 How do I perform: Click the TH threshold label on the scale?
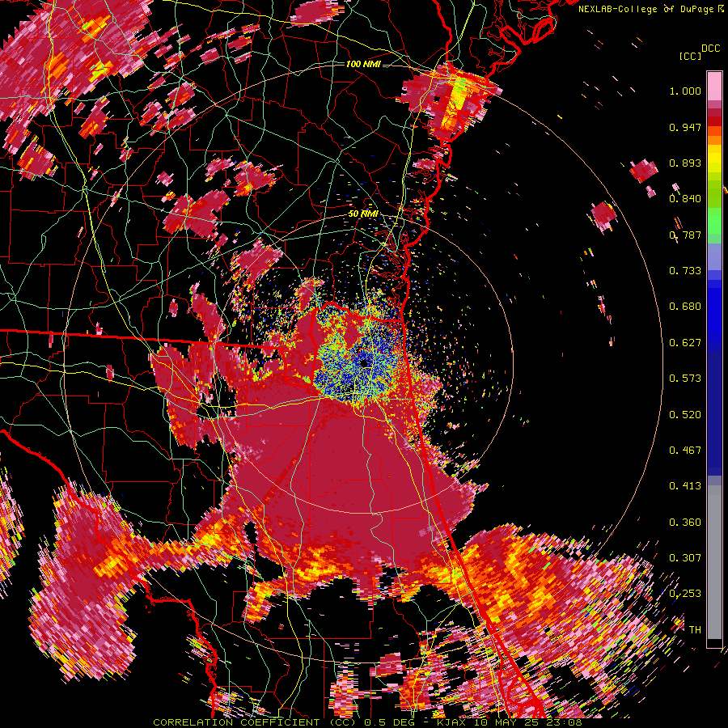click(x=695, y=630)
